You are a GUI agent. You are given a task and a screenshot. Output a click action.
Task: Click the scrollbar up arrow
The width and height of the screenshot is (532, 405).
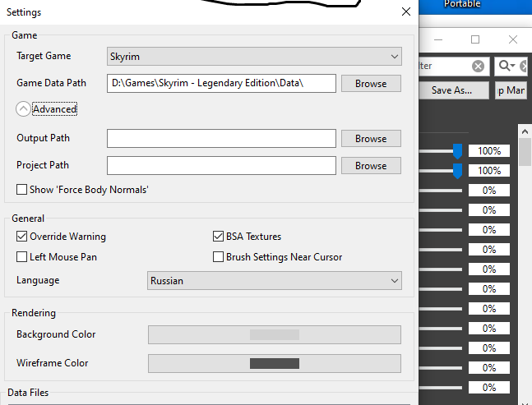coord(525,132)
